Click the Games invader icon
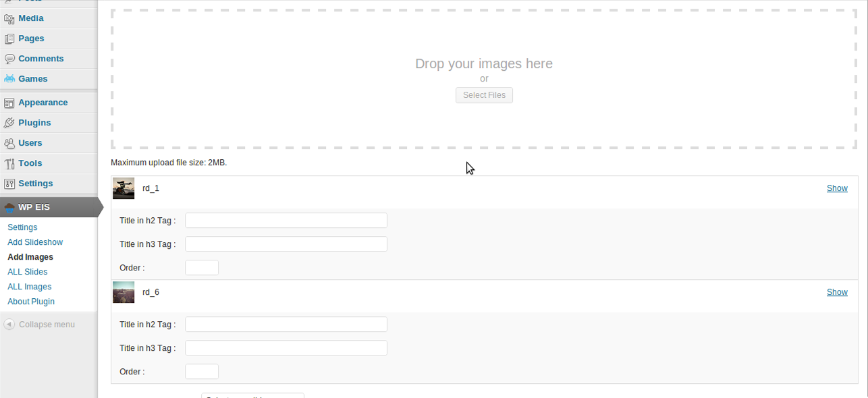The width and height of the screenshot is (868, 398). pos(9,79)
